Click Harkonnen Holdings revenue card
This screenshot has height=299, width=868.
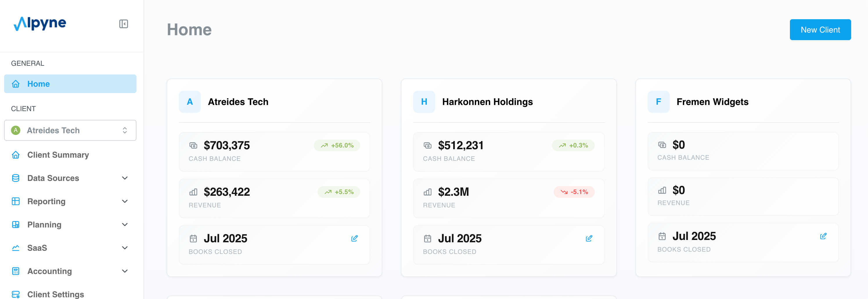508,198
